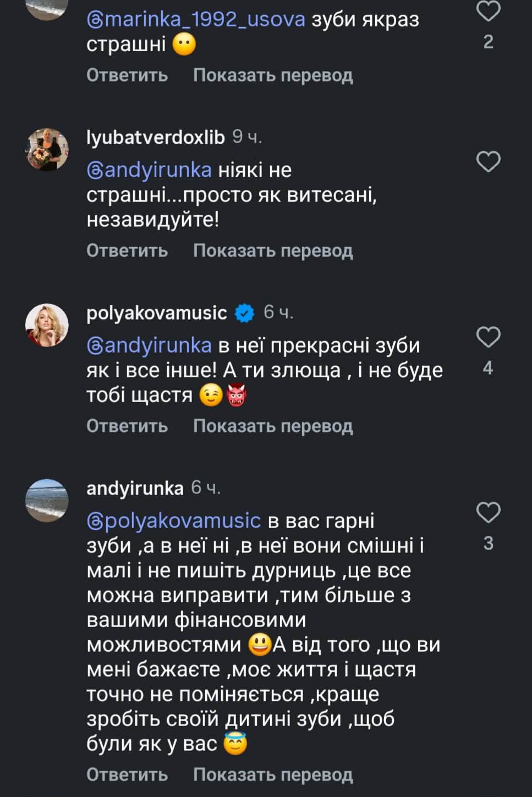
Task: Tap the verified badge next to polyakovamusic
Action: pyautogui.click(x=245, y=313)
